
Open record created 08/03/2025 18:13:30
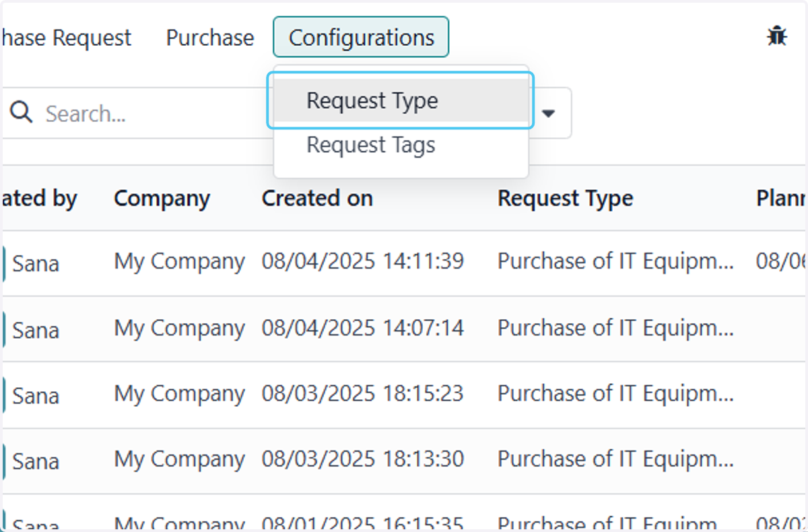(362, 459)
